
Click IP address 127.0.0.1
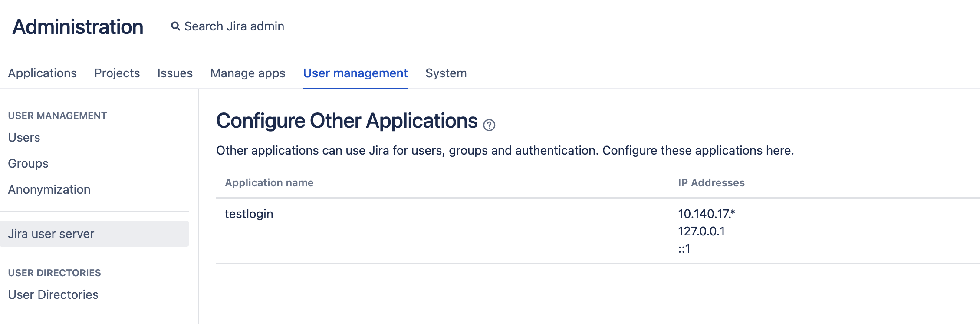click(701, 231)
